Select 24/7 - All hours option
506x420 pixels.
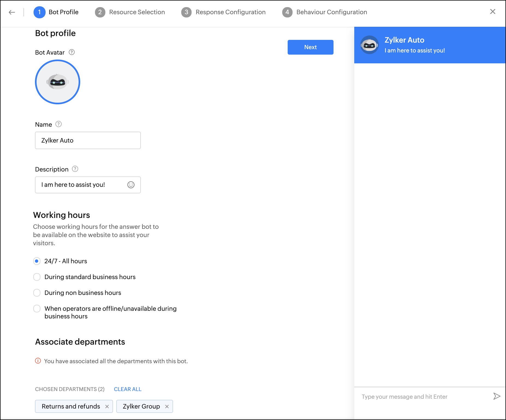[x=37, y=261]
